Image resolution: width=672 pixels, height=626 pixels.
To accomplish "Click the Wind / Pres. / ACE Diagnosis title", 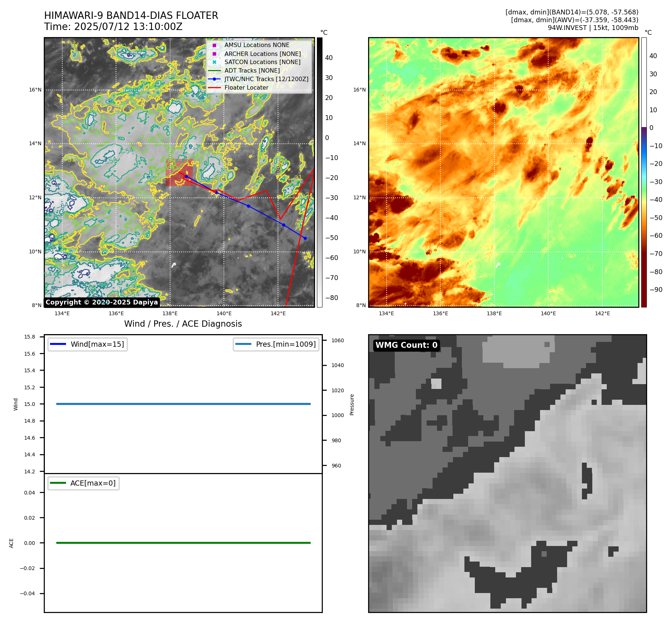I will click(x=183, y=324).
